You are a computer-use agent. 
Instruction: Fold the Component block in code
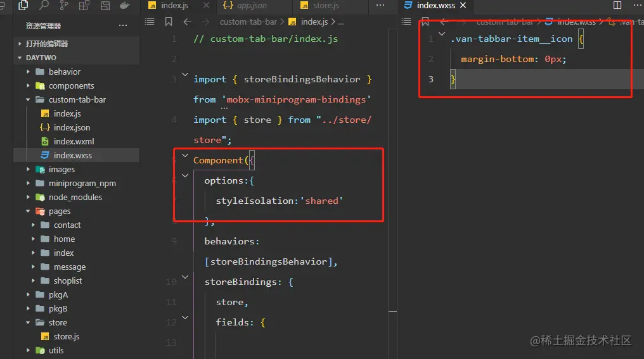(185, 156)
